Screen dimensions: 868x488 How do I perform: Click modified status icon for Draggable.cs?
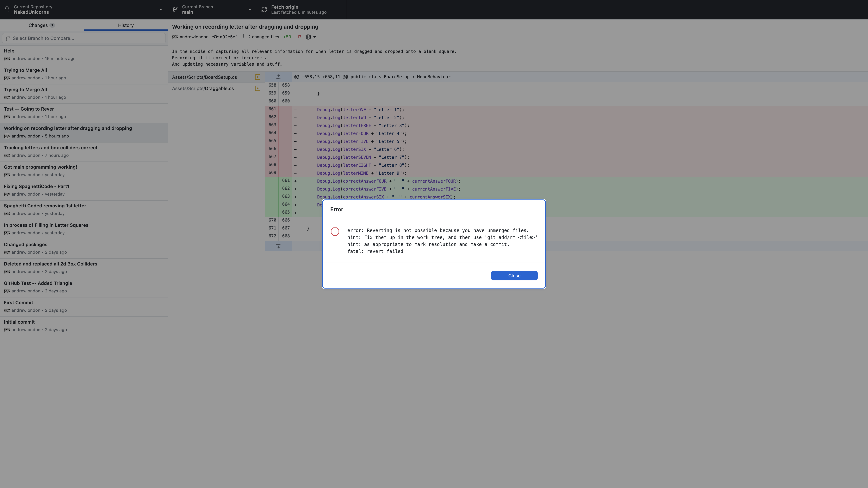(x=257, y=88)
